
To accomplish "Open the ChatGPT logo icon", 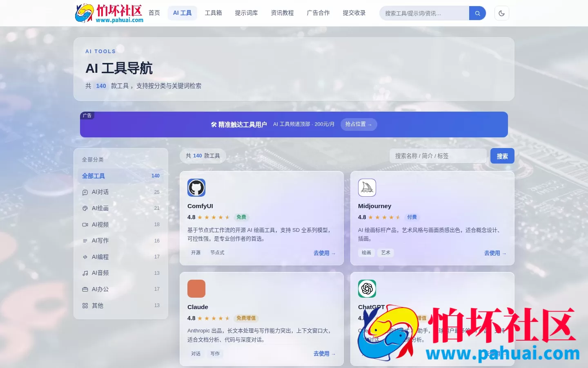I will point(367,289).
